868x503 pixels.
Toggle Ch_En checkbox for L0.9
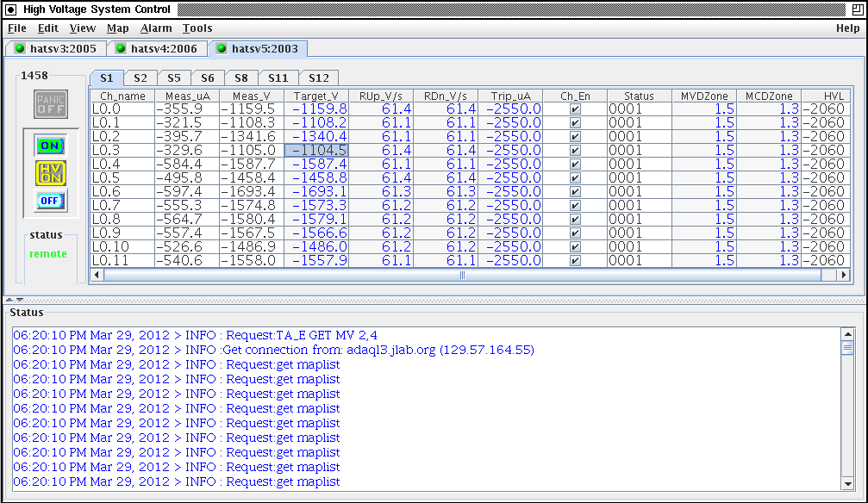click(575, 233)
